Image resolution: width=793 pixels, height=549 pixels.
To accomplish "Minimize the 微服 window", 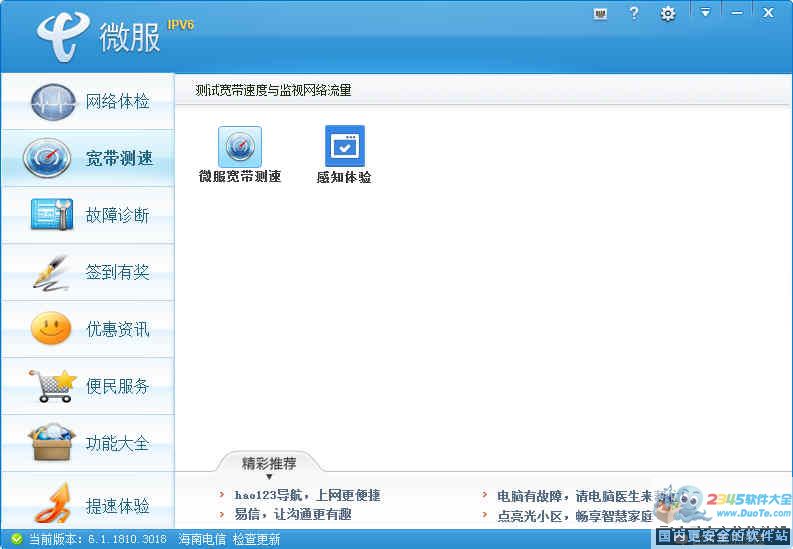I will [737, 13].
